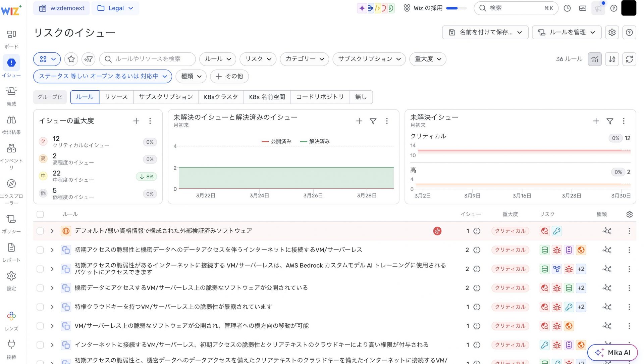Select checkbox for デフォルト/弱い資格情報 rule row
The height and width of the screenshot is (364, 644).
(40, 231)
